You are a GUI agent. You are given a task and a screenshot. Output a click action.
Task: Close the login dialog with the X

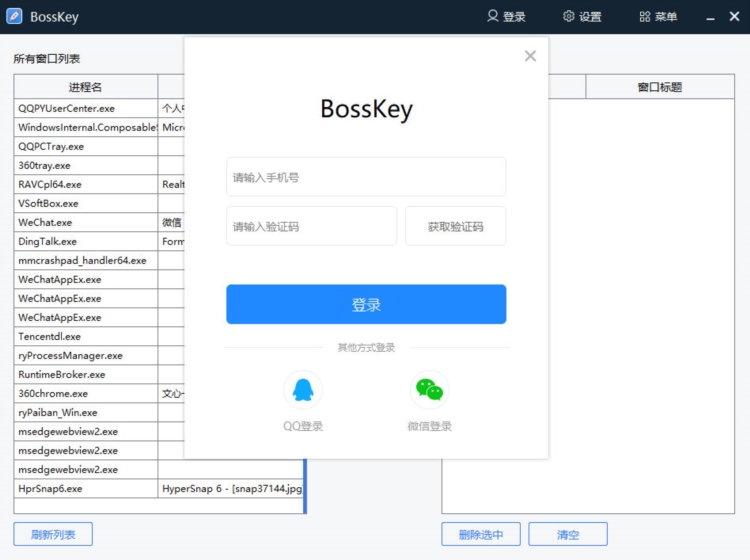530,56
